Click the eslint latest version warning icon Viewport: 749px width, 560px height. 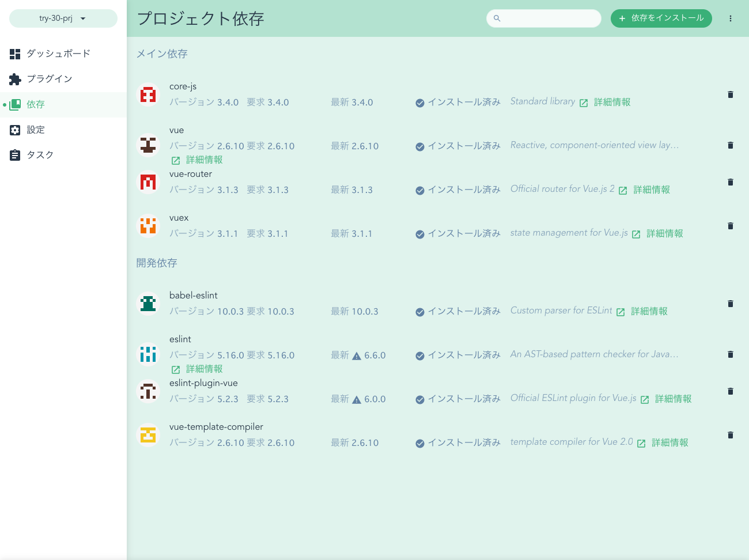click(357, 355)
